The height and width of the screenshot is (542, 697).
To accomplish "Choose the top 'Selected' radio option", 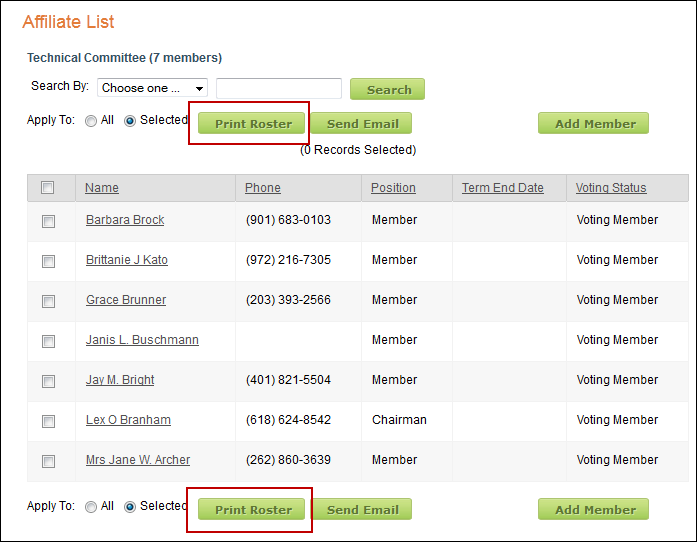I will [x=130, y=121].
